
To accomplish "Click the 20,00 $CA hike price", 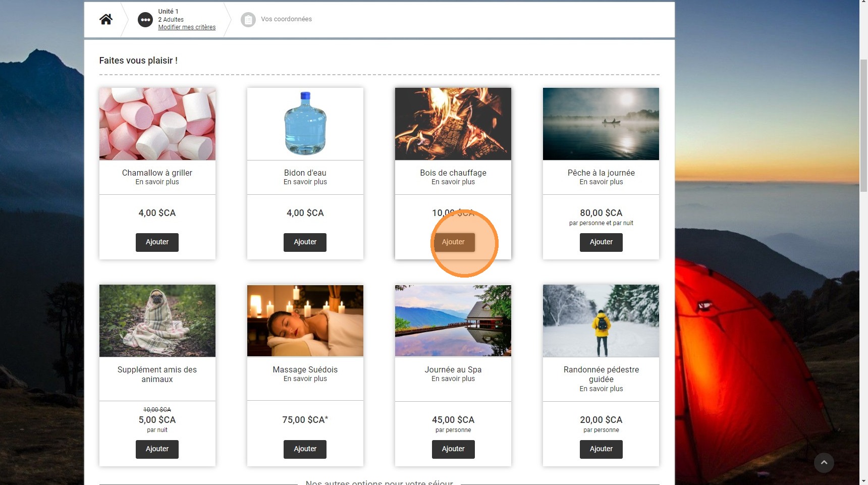I will pos(601,420).
